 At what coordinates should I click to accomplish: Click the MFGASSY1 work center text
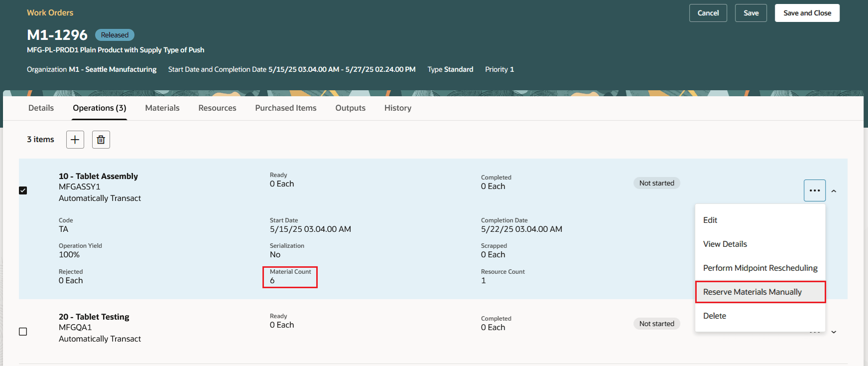[80, 186]
